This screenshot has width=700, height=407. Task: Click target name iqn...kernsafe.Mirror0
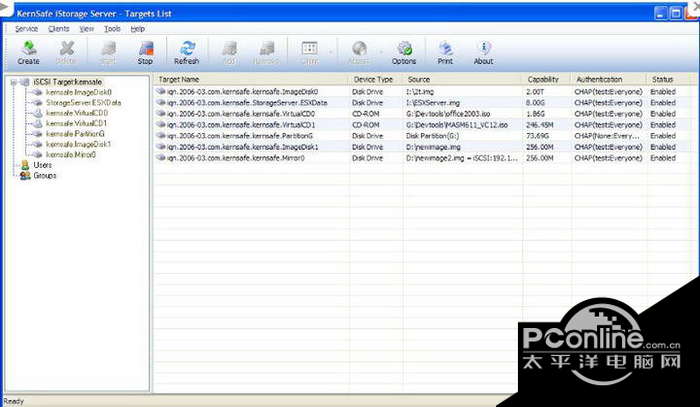coord(236,158)
